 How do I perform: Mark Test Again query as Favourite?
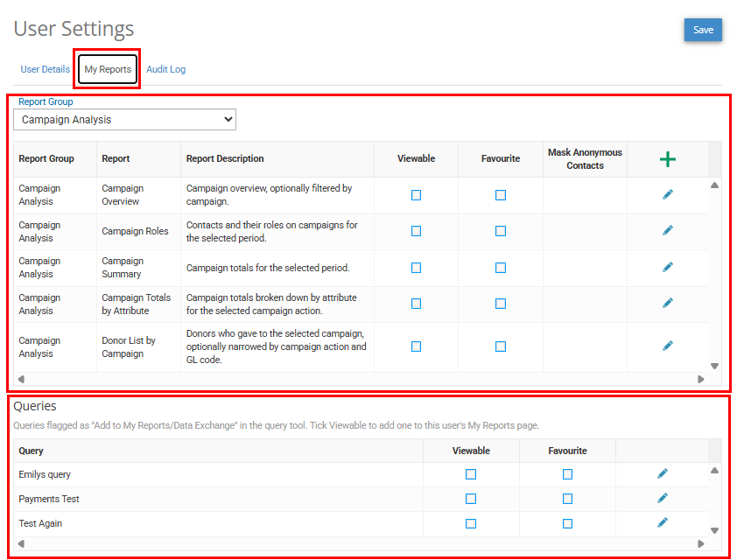pyautogui.click(x=567, y=524)
